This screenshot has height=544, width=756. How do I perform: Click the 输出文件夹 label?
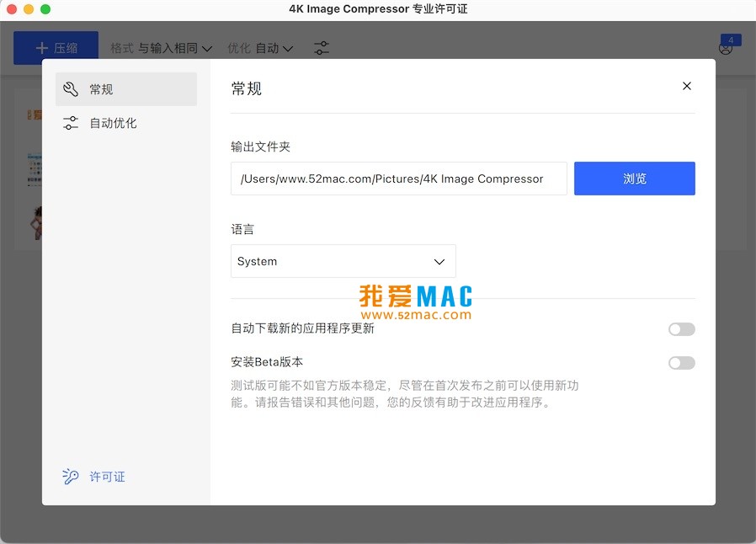(x=260, y=147)
